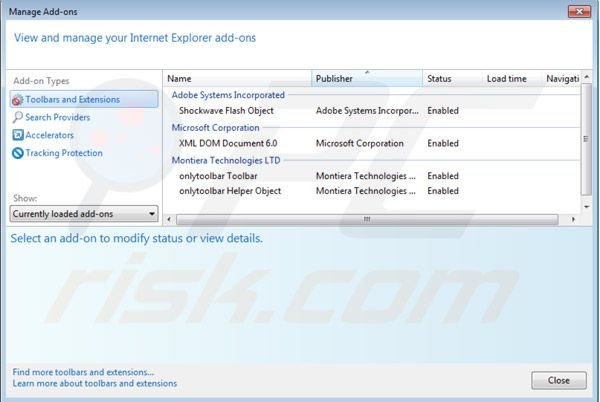The height and width of the screenshot is (402, 600).
Task: Click Enabled status of onlytoolbar Helper Object
Action: (443, 191)
